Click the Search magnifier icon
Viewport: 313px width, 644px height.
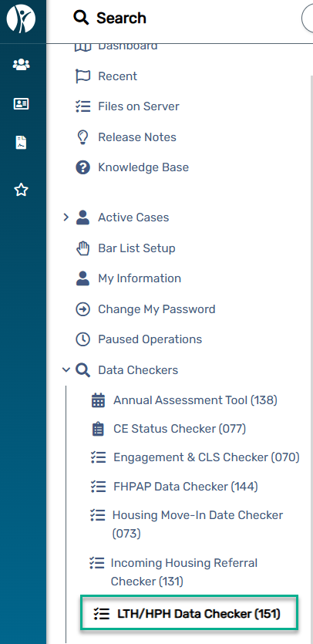pyautogui.click(x=81, y=18)
